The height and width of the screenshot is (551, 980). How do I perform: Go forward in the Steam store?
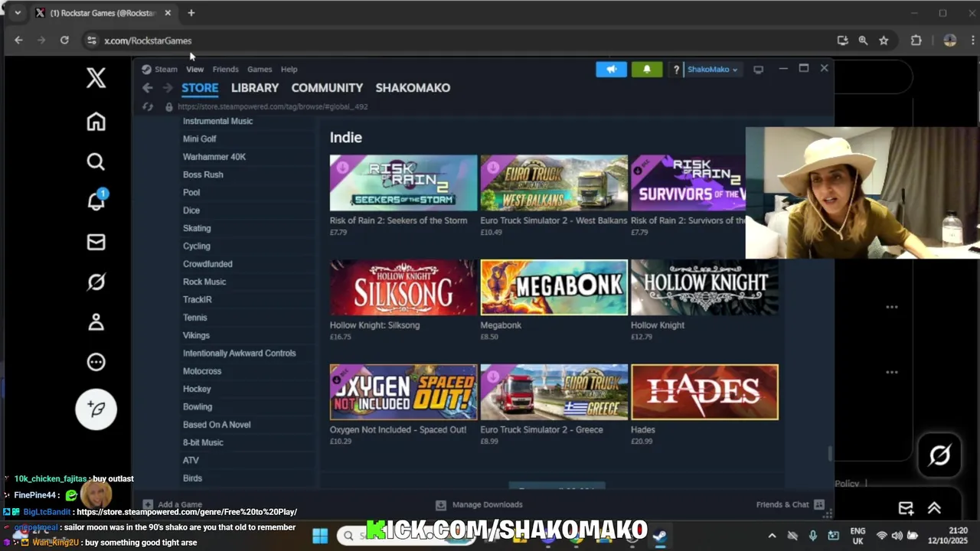coord(168,88)
